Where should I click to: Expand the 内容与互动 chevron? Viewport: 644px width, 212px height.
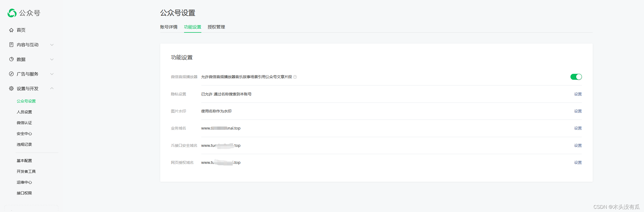tap(52, 45)
